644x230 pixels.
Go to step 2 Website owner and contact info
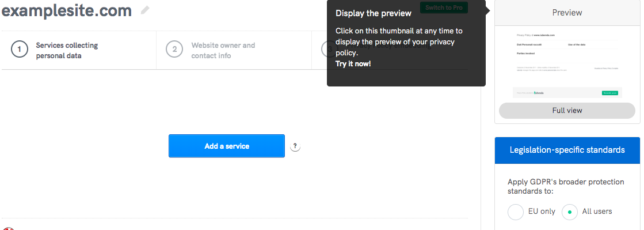pyautogui.click(x=234, y=51)
